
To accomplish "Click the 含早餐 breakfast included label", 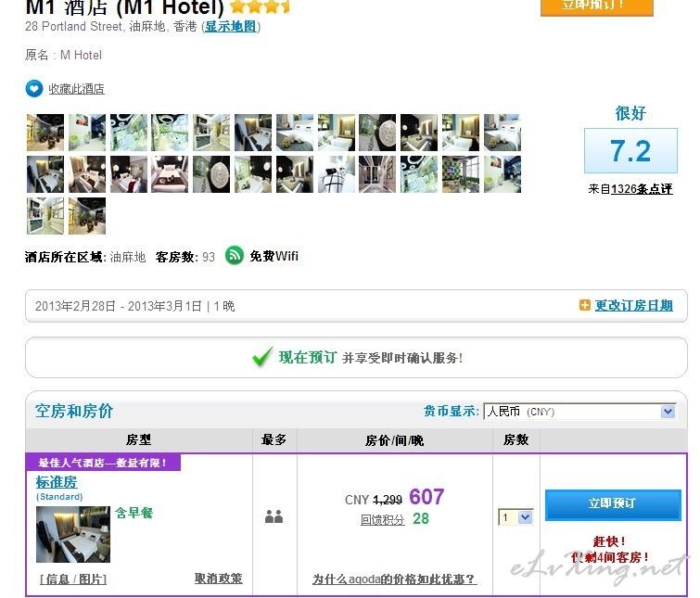I will (x=134, y=513).
